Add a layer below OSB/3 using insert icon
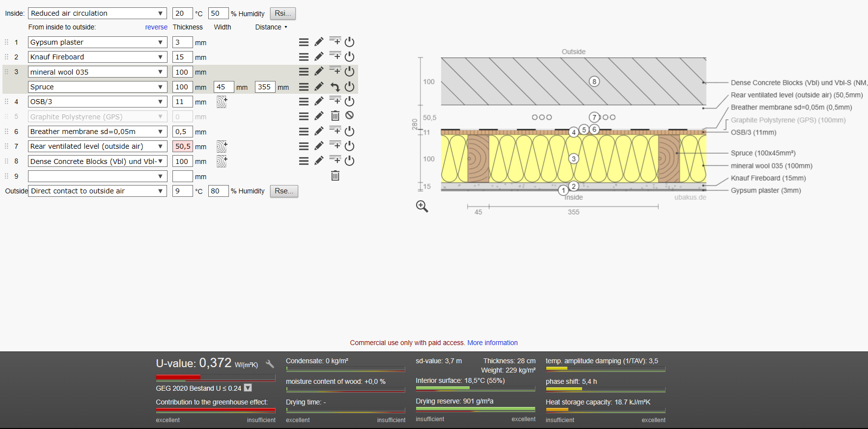This screenshot has width=868, height=429. tap(335, 101)
